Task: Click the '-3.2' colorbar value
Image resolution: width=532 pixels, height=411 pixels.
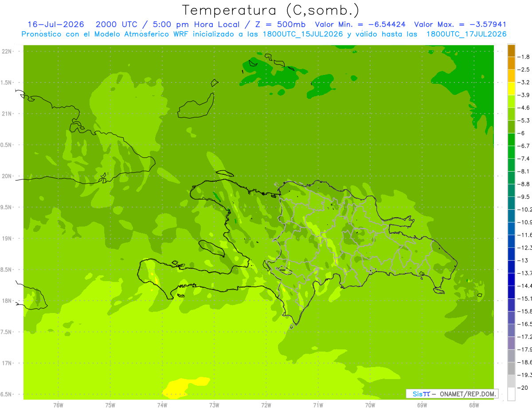Action: pos(524,82)
